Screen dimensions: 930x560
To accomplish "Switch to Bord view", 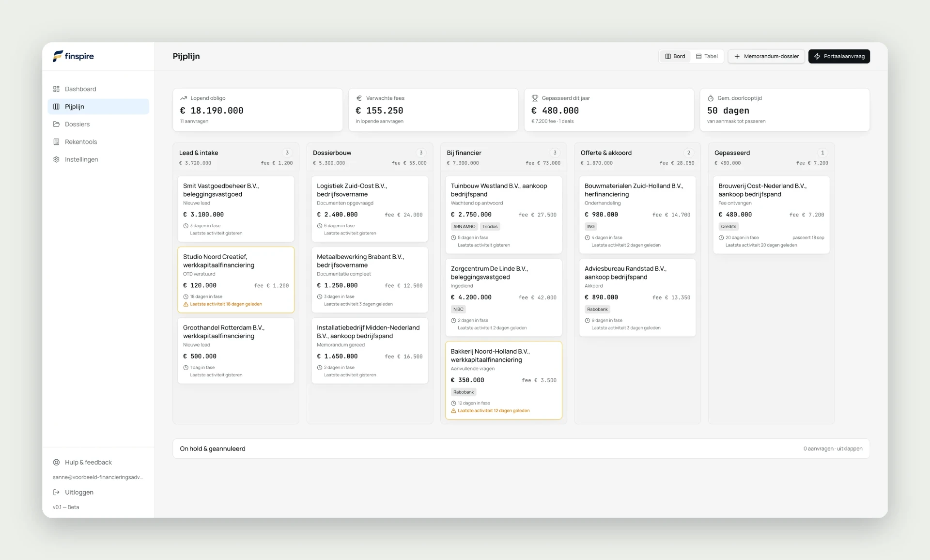I will [675, 56].
